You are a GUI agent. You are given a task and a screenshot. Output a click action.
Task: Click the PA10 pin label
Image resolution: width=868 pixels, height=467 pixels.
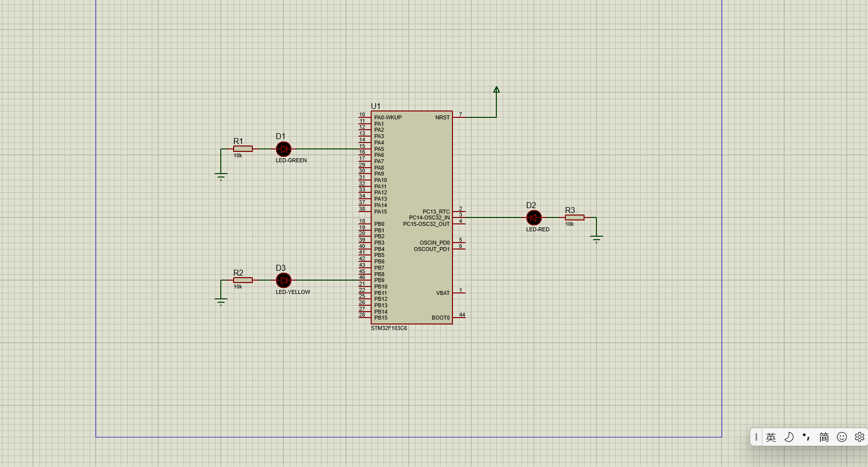click(381, 180)
